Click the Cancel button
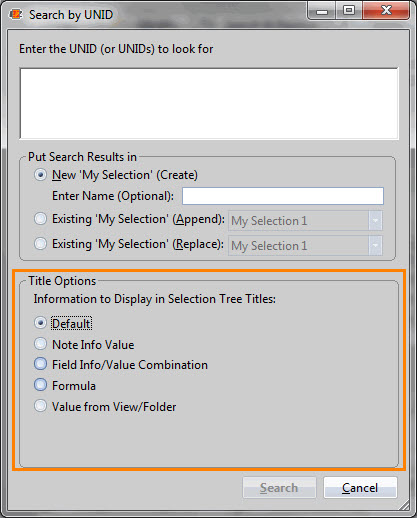The image size is (417, 518). [x=360, y=488]
